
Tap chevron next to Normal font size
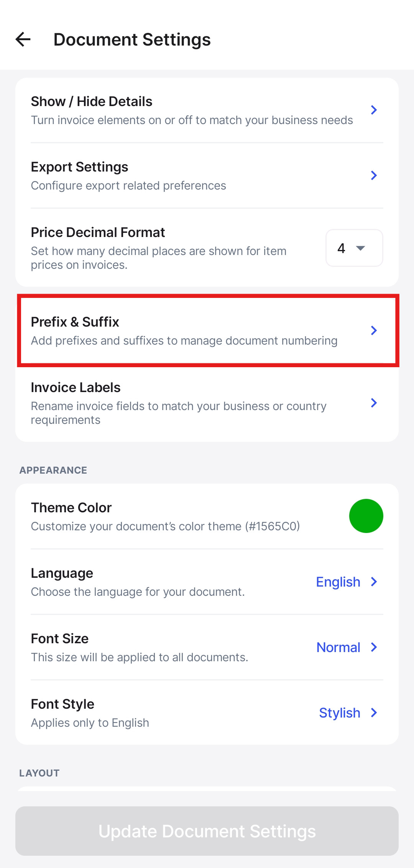click(374, 647)
